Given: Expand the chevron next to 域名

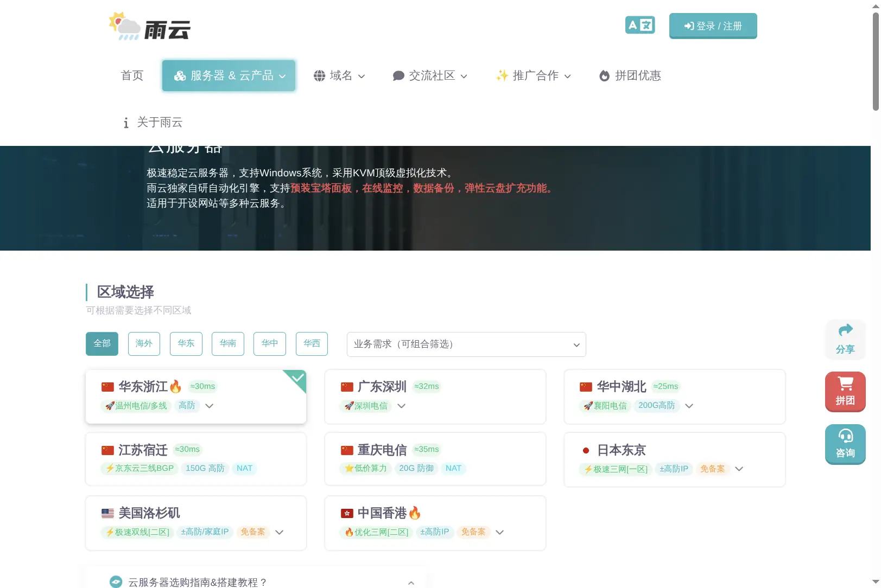Looking at the screenshot, I should [362, 76].
